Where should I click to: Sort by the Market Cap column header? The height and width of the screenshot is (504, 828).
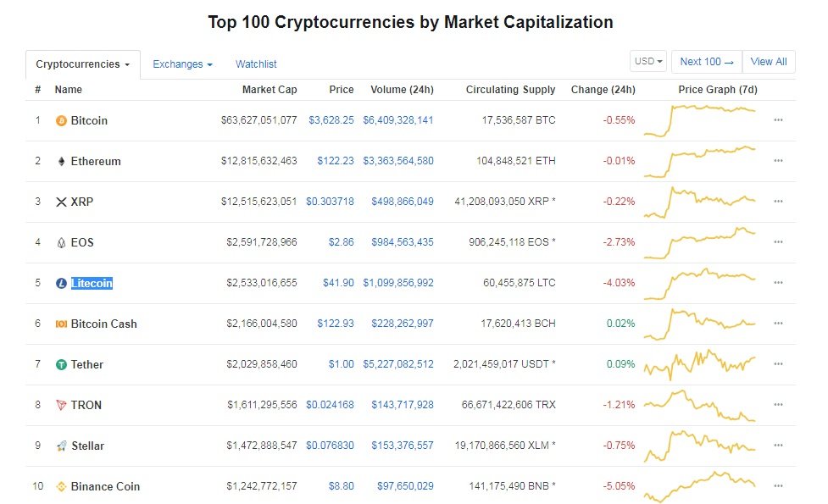(270, 90)
